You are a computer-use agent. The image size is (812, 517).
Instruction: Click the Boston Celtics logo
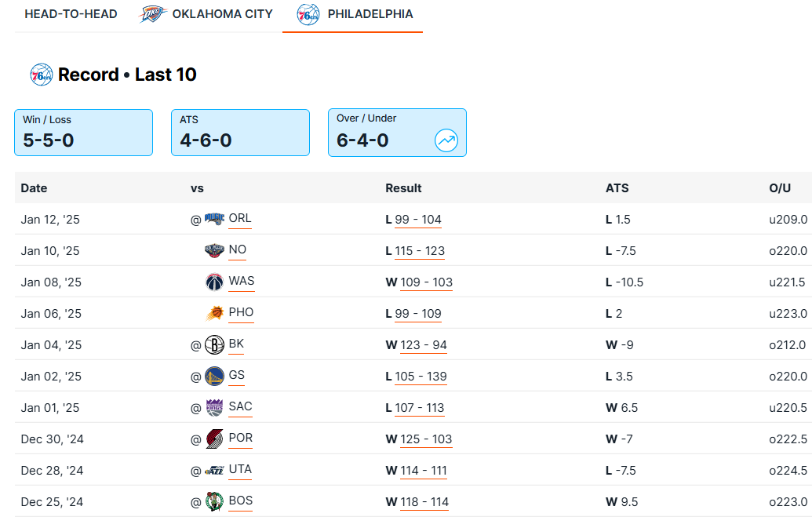[x=214, y=501]
